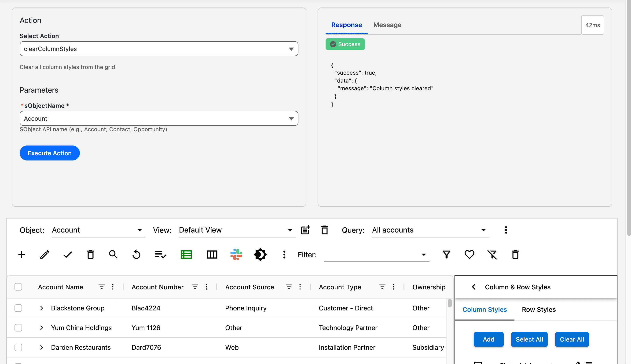Open the Query All accounts dropdown
Viewport: 631px width, 364px height.
[x=430, y=230]
